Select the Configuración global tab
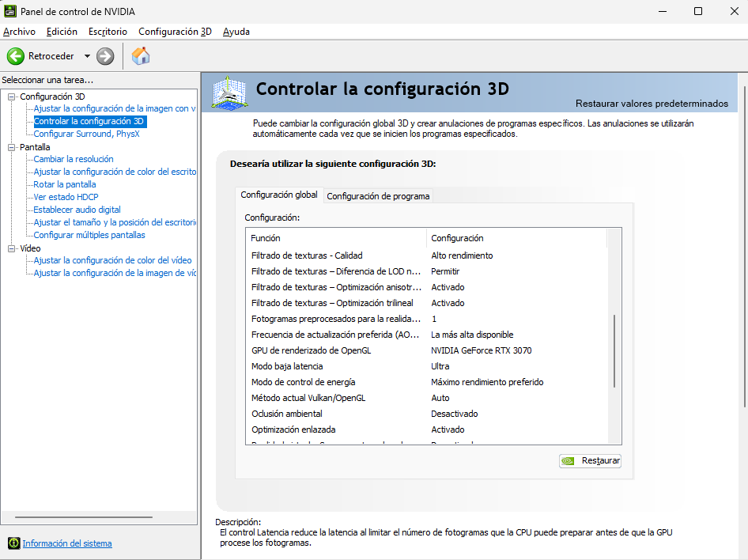 [279, 195]
